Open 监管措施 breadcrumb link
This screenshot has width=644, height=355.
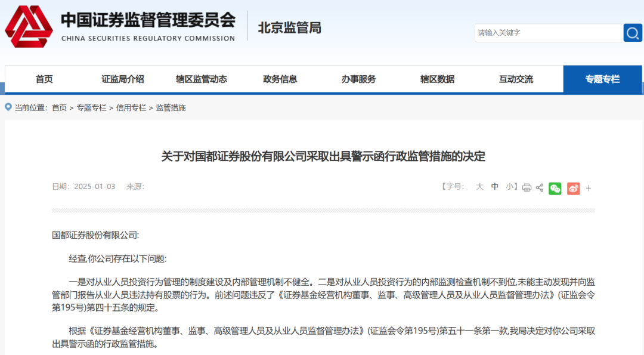point(171,108)
